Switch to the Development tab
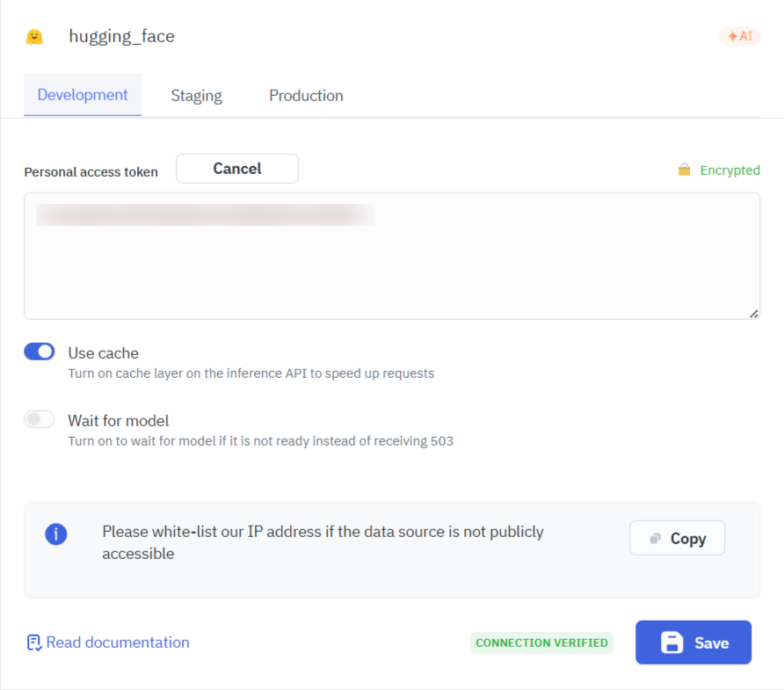This screenshot has width=784, height=690. pos(83,95)
